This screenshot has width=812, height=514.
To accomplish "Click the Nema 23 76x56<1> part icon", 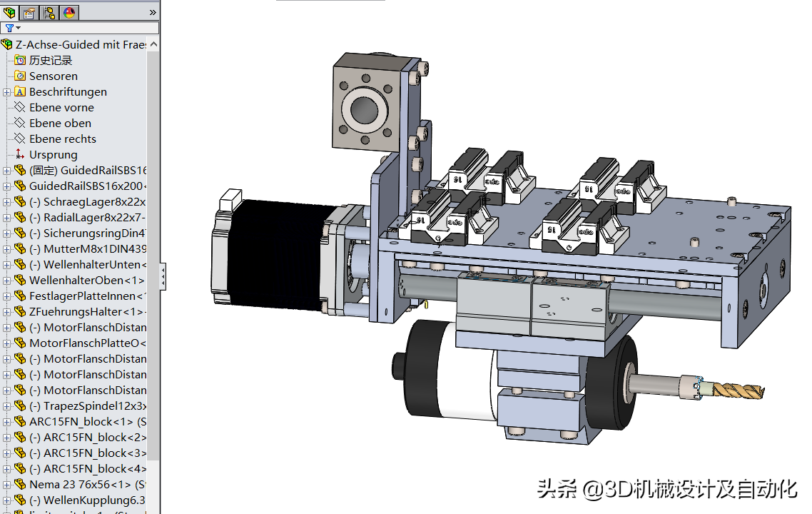I will 20,485.
